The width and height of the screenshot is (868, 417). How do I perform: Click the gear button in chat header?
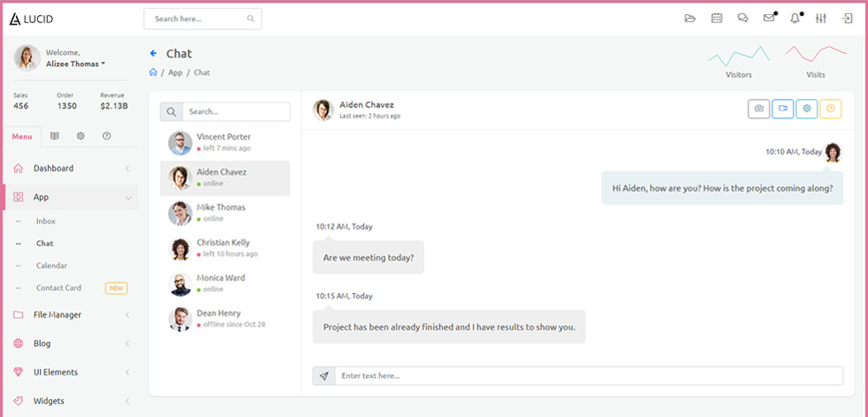[x=807, y=109]
